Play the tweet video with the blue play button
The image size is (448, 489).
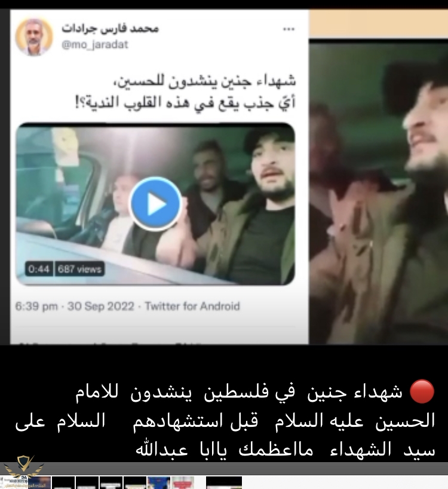(155, 204)
